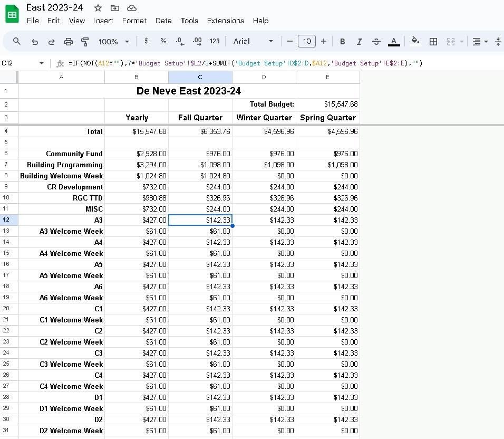Decrease decimal places

click(180, 41)
